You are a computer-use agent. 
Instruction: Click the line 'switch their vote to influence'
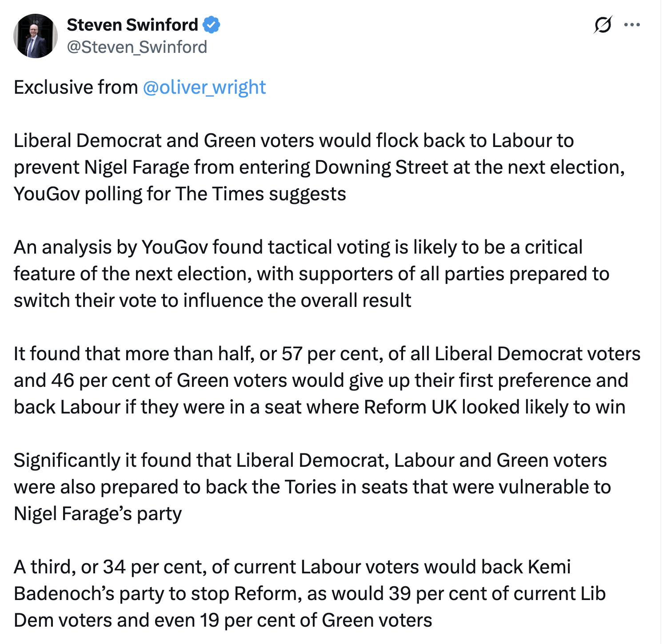(212, 301)
